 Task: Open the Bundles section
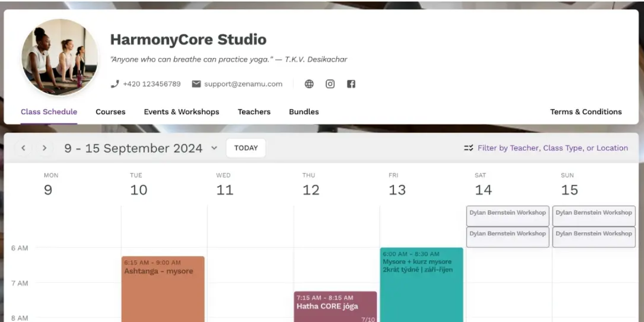[303, 112]
